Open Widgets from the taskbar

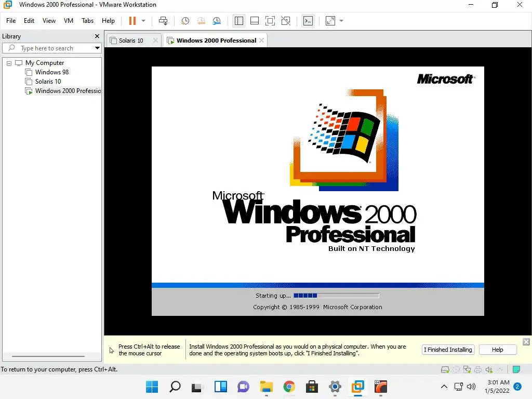pos(220,387)
